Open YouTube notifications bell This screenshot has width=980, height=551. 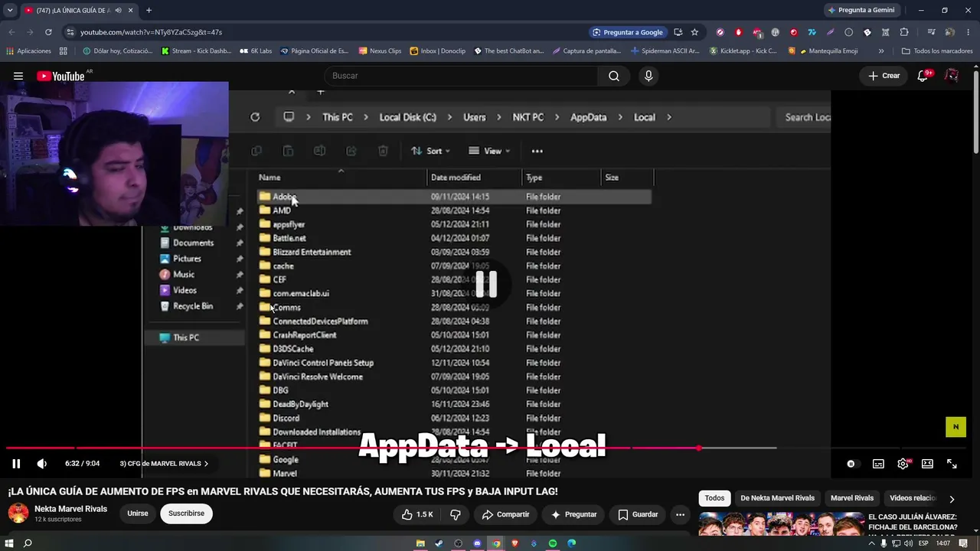923,76
